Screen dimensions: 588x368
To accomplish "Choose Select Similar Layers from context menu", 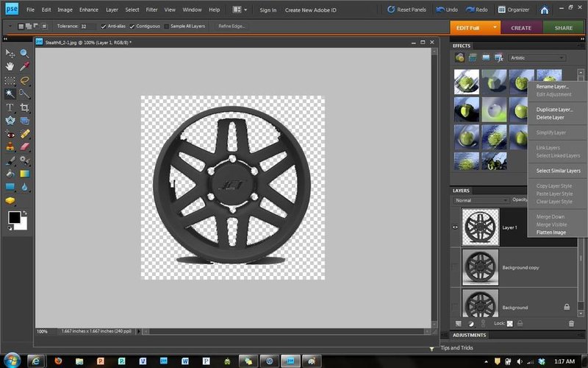I will tap(558, 171).
